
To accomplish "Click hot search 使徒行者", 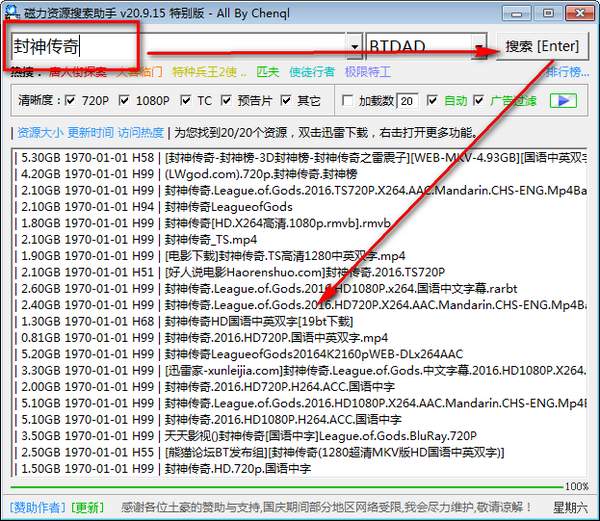I will point(312,72).
